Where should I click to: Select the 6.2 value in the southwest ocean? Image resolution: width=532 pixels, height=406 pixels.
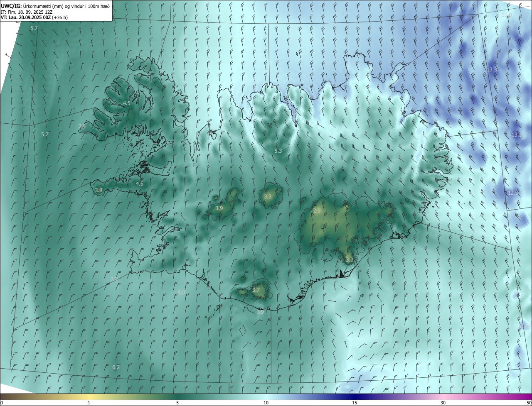click(x=116, y=367)
